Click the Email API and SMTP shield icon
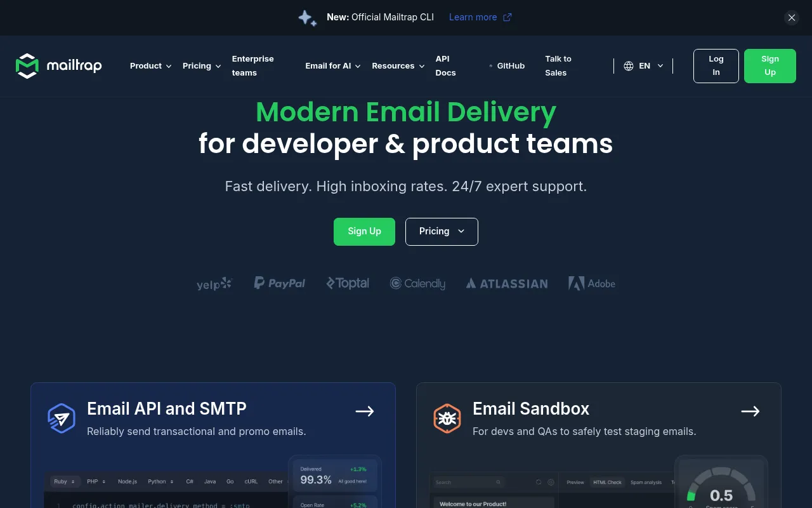Image resolution: width=812 pixels, height=508 pixels. click(x=62, y=418)
